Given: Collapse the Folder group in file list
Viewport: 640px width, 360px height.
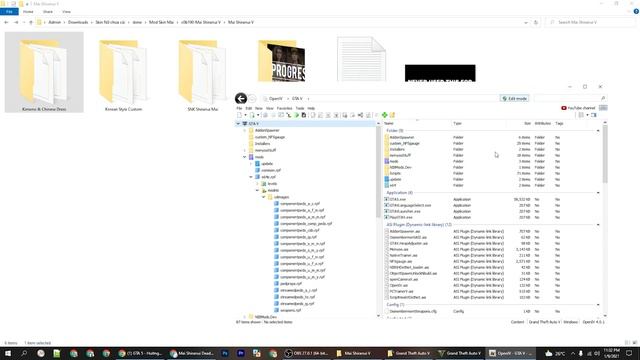Looking at the screenshot, I should pyautogui.click(x=598, y=131).
